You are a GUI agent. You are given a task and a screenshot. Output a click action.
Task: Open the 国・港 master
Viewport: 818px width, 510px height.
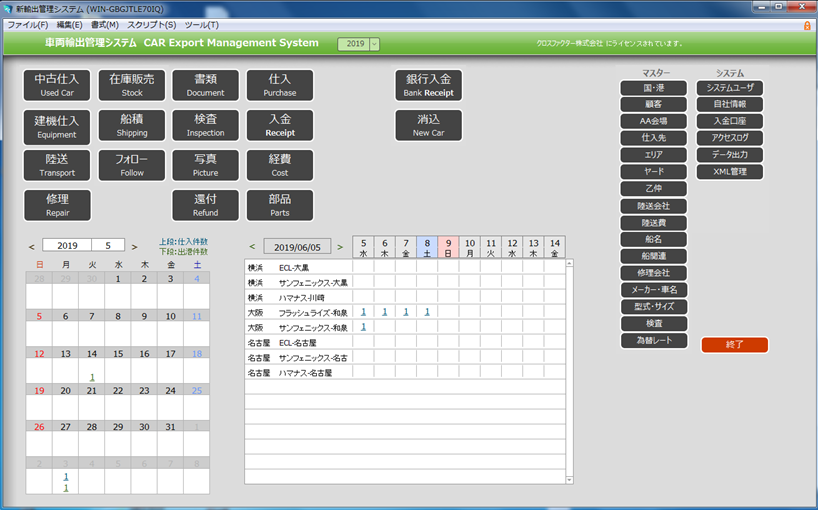654,88
